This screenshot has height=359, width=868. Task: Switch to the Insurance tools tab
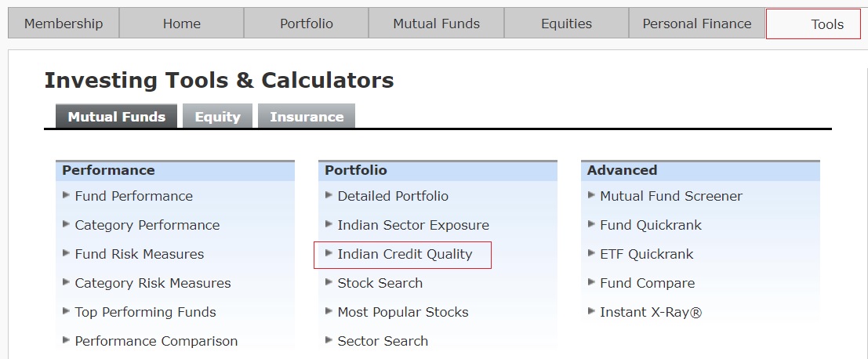click(x=307, y=117)
